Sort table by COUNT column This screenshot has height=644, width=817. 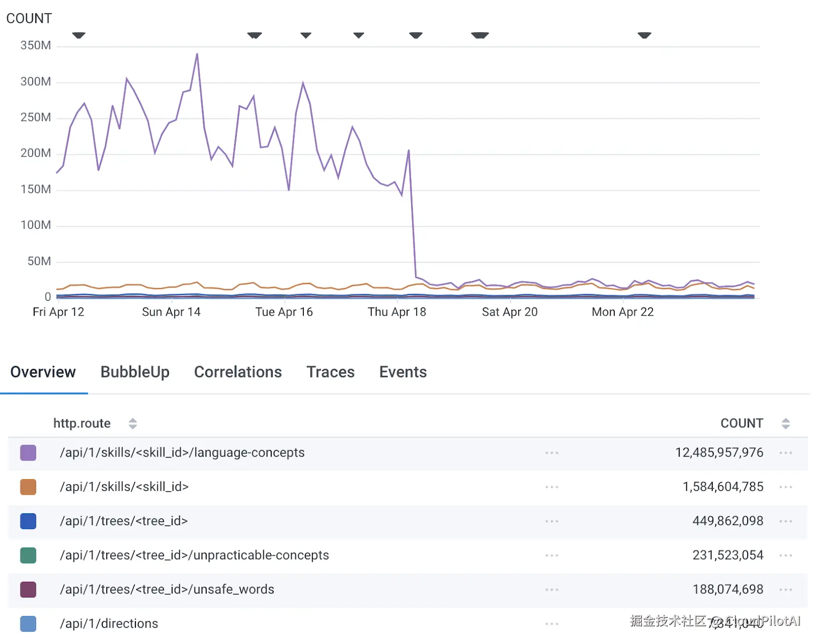tap(785, 423)
